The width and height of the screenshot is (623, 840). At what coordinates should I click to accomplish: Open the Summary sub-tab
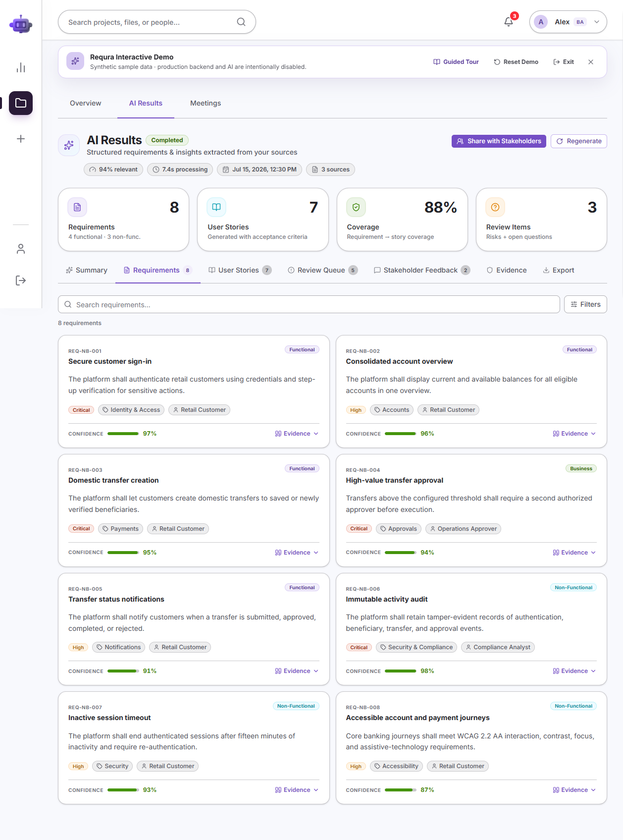(87, 270)
